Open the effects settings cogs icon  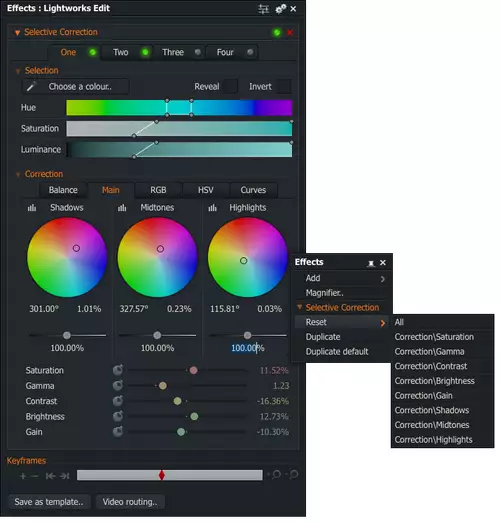[x=281, y=9]
